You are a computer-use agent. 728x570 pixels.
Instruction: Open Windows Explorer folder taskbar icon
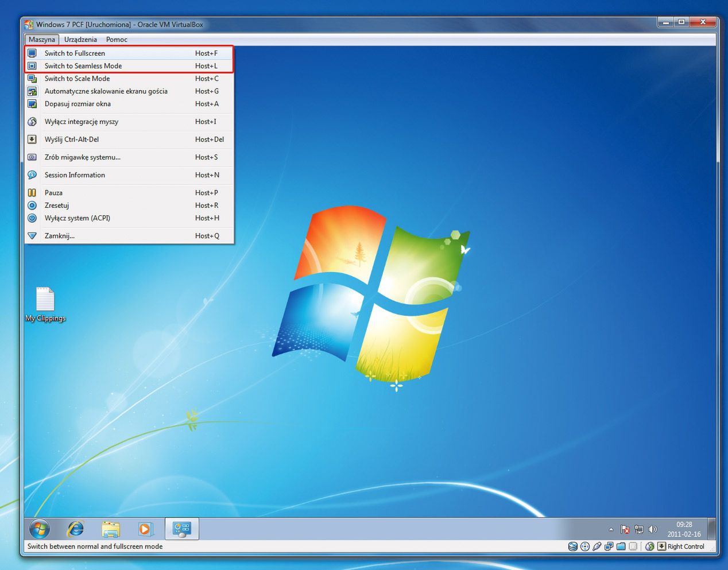111,529
